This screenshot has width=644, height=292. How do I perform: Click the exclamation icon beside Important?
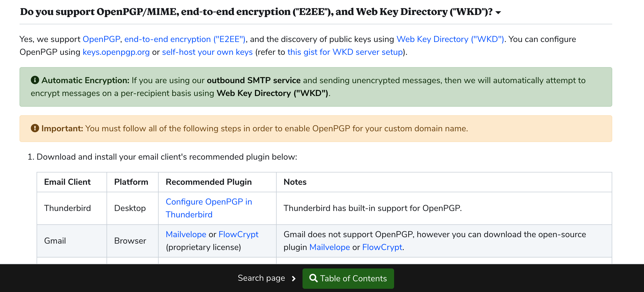point(35,128)
